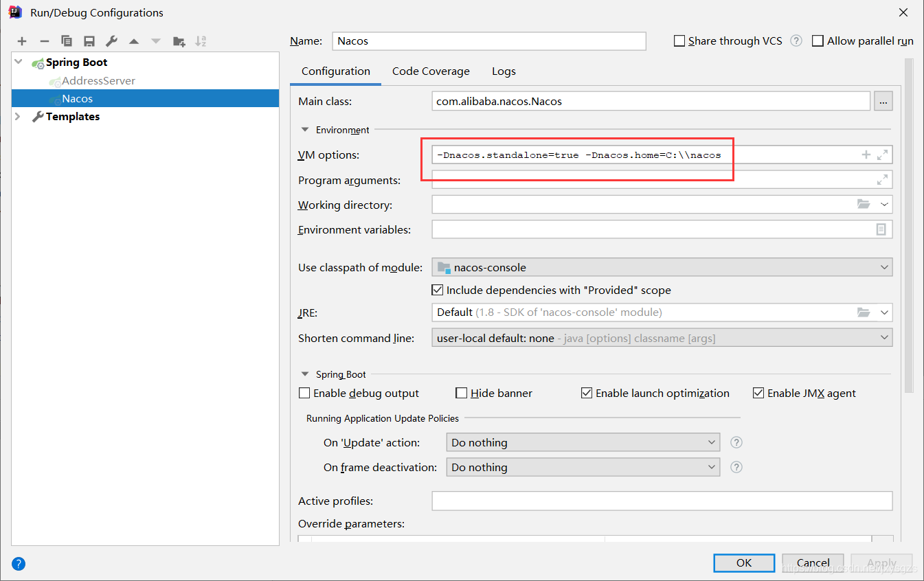
Task: Open help for frame deactivation policy
Action: point(736,467)
